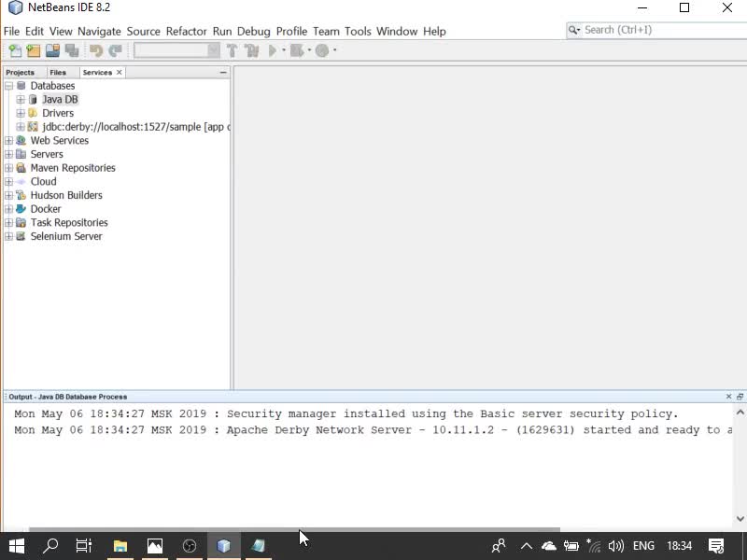Open File Explorer from the taskbar
The width and height of the screenshot is (747, 560).
pyautogui.click(x=120, y=546)
